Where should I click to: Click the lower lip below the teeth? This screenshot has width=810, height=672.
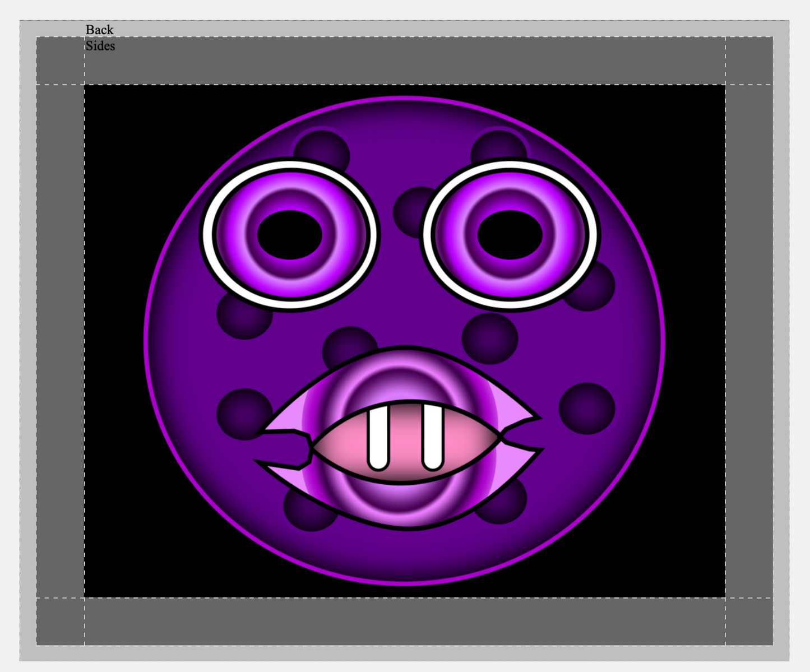[404, 503]
